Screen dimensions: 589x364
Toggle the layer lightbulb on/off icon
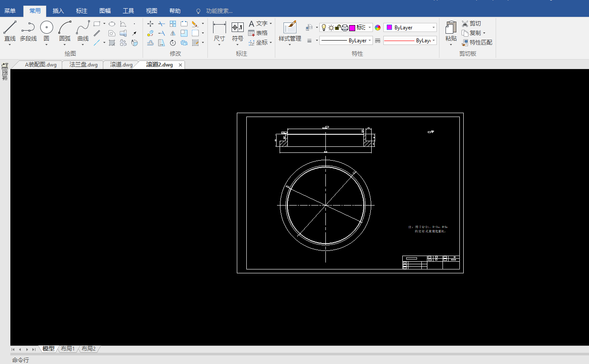pos(324,28)
